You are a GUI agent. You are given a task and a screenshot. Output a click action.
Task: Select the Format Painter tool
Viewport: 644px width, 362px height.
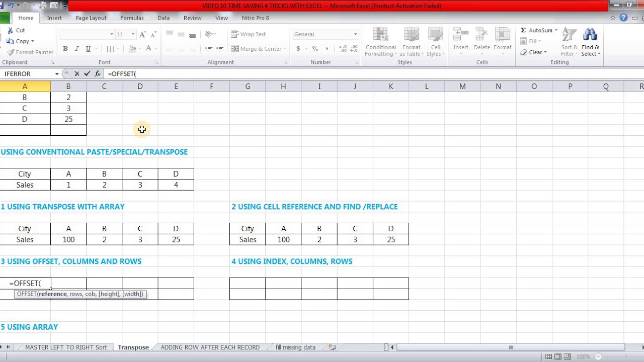pos(30,52)
